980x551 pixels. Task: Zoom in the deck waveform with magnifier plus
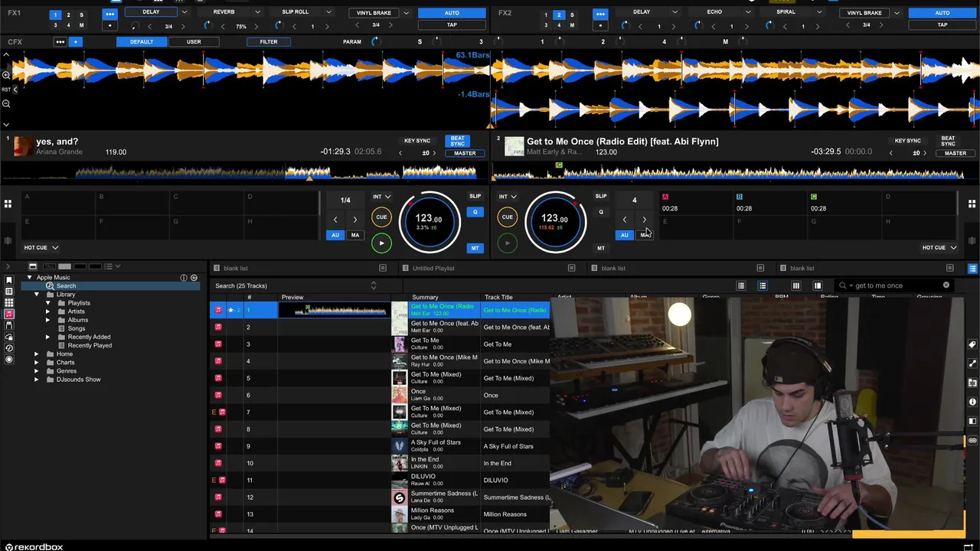6,74
